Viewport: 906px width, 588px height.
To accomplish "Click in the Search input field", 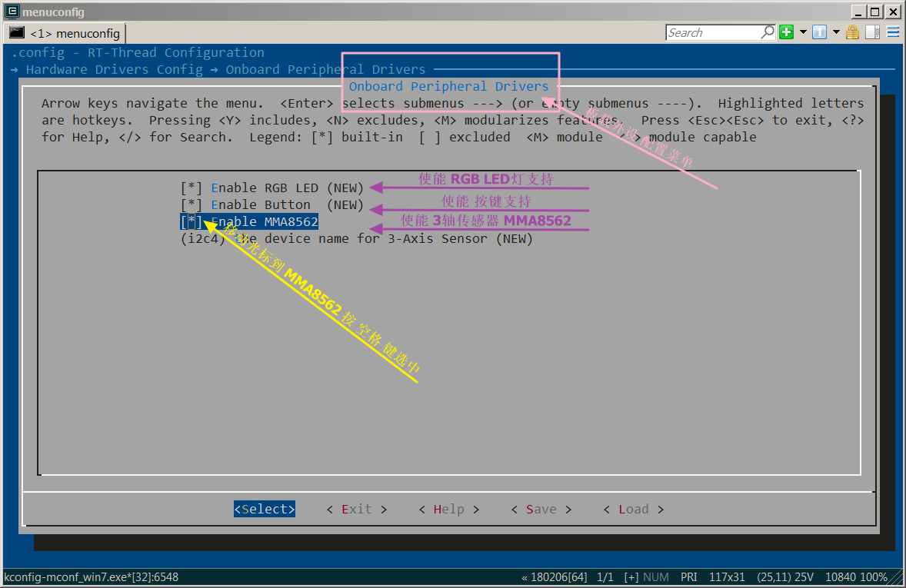I will tap(711, 32).
